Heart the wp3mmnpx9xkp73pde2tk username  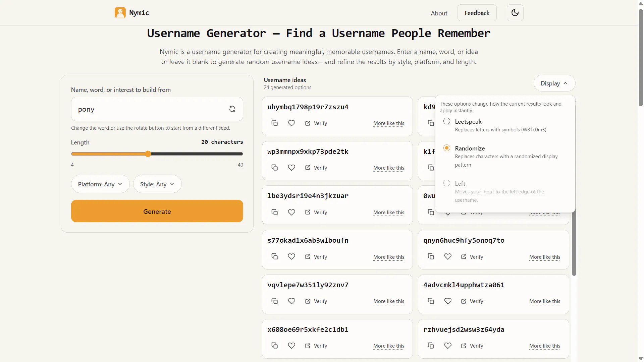click(x=291, y=168)
